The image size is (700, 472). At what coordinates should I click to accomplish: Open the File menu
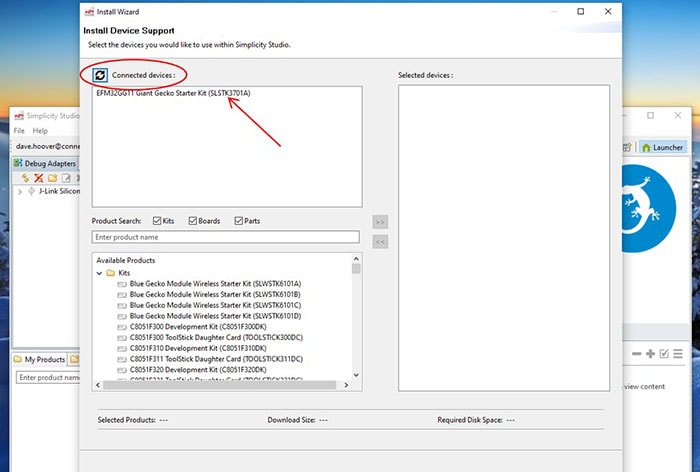pos(19,131)
